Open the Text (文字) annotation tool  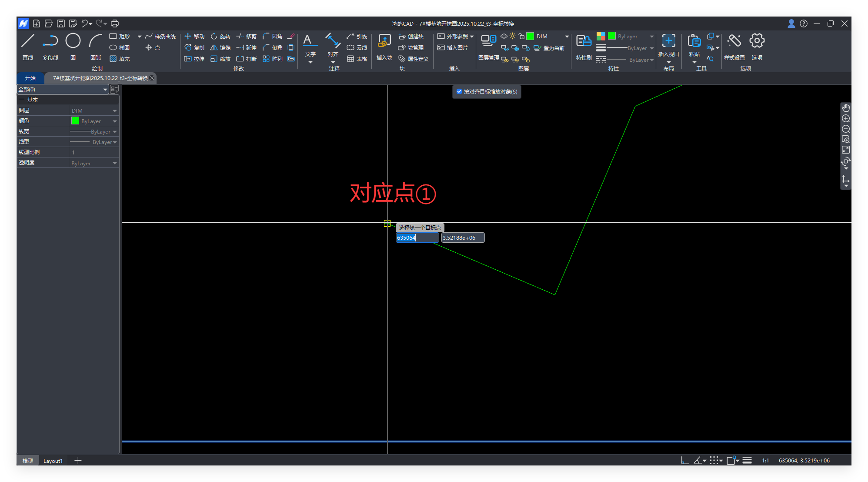tap(310, 41)
